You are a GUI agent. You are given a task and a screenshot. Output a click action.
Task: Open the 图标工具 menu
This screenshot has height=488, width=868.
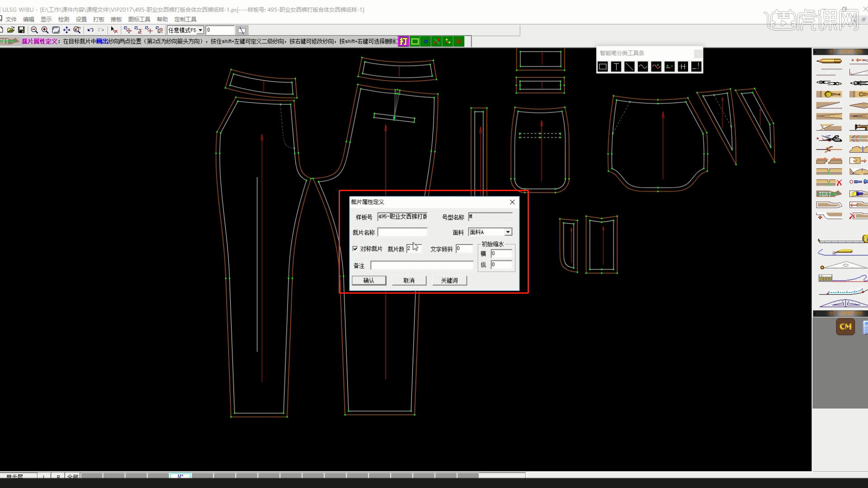139,19
